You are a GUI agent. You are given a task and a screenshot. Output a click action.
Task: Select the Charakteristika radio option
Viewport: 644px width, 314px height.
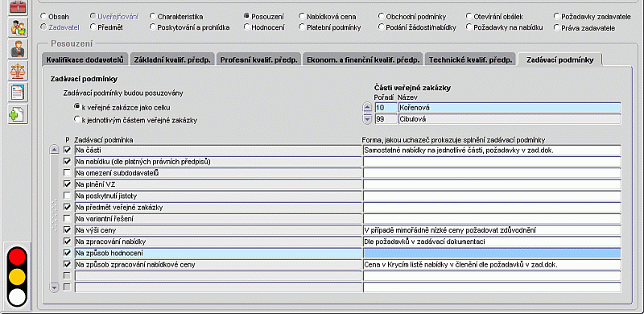153,17
